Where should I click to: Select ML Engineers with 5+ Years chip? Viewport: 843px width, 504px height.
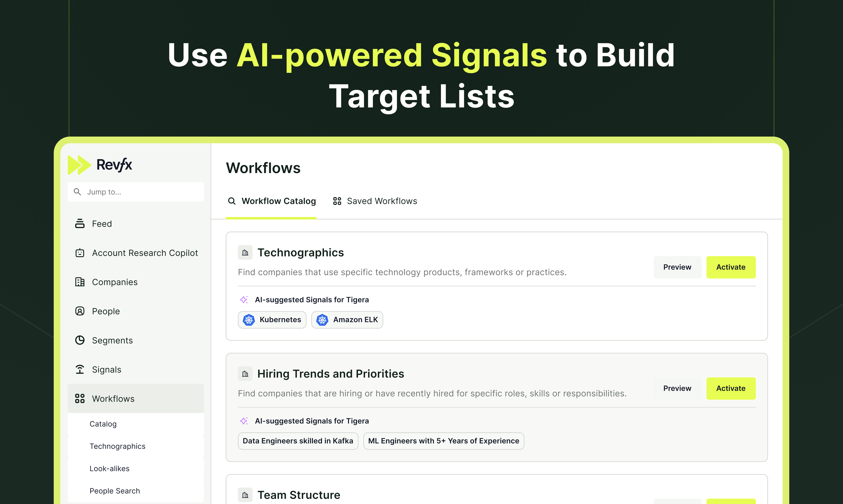click(x=444, y=441)
